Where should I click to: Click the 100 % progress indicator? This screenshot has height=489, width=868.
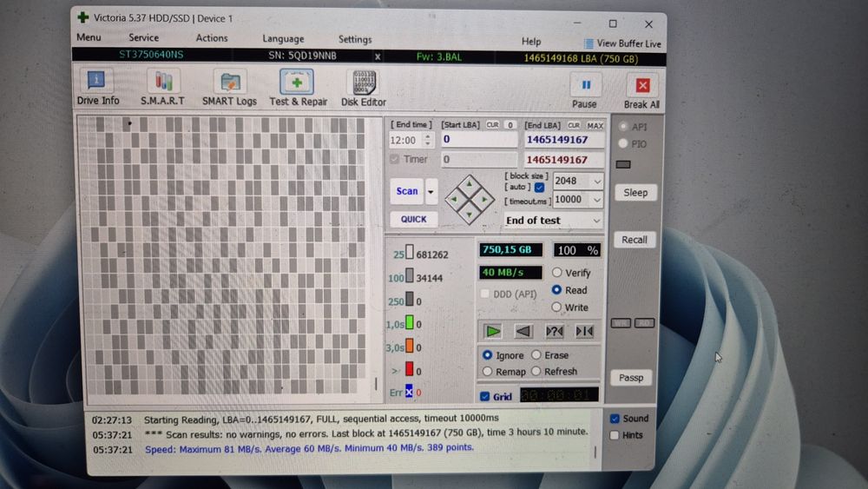coord(577,250)
